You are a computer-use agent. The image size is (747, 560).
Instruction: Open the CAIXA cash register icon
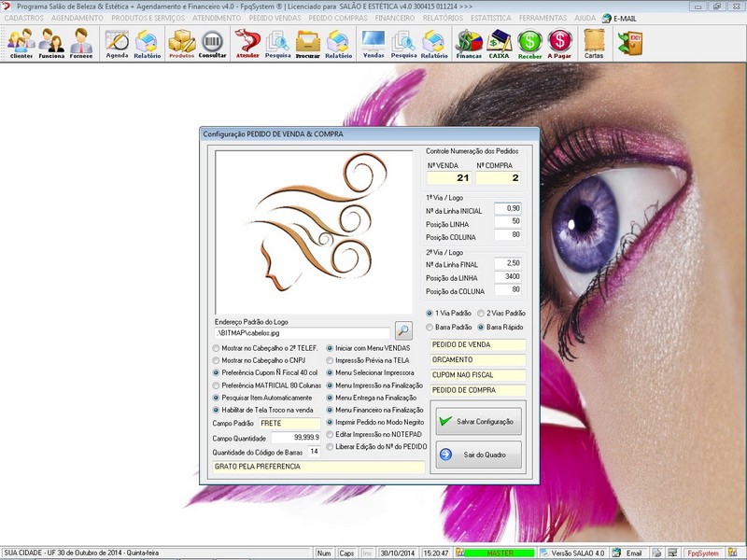click(500, 43)
